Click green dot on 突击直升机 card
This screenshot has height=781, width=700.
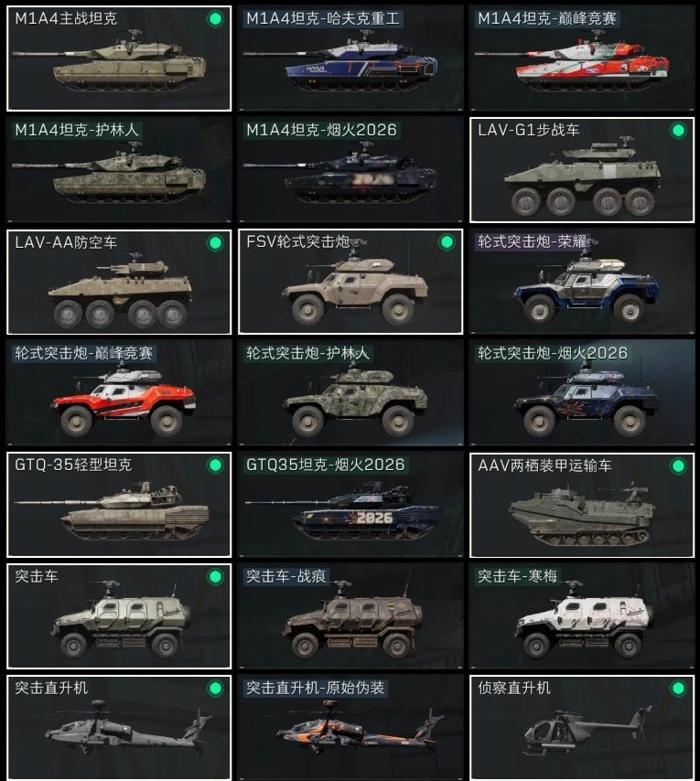(215, 689)
